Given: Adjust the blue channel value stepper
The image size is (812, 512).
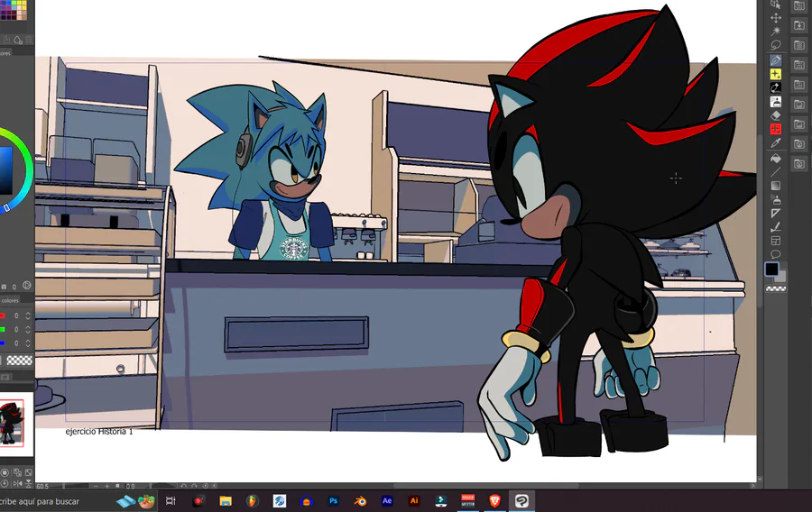Looking at the screenshot, I should [x=28, y=343].
